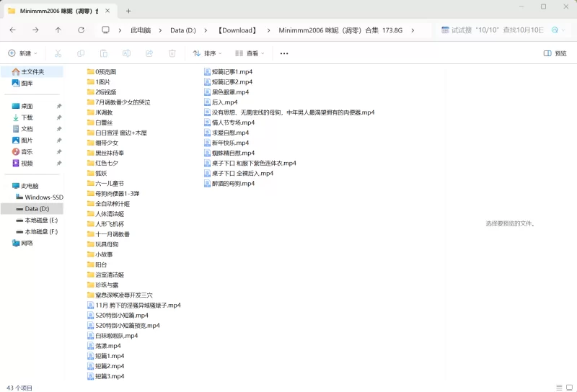Select 下载 in the navigation pane
Screen dimensions: 577x392
coord(27,117)
